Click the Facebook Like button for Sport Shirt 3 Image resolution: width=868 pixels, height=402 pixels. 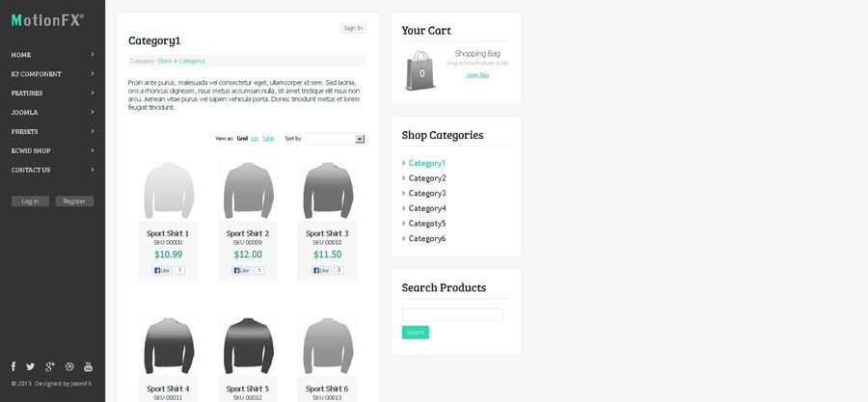(x=321, y=270)
